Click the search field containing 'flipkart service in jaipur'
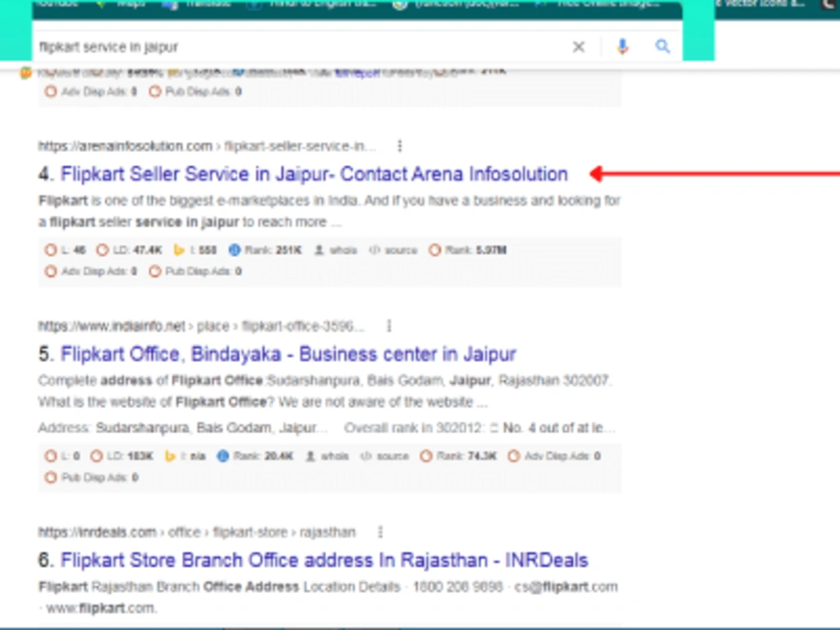Viewport: 840px width, 630px height. pyautogui.click(x=300, y=47)
